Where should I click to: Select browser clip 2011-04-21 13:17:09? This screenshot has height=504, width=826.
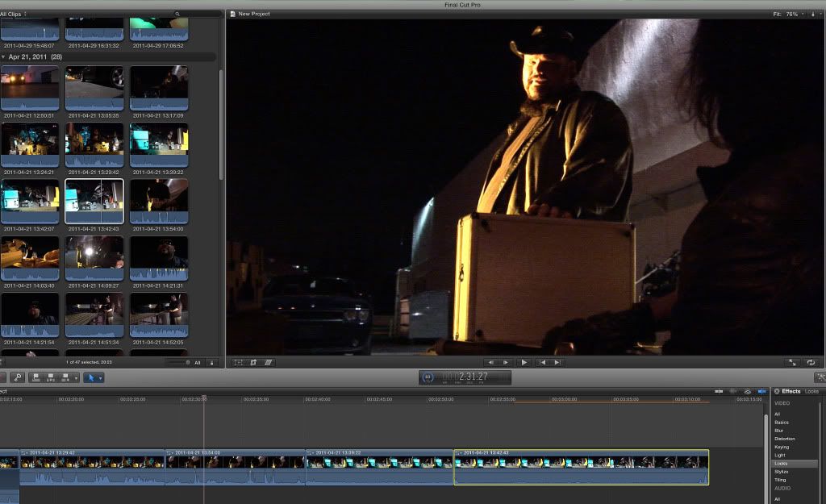(159, 88)
